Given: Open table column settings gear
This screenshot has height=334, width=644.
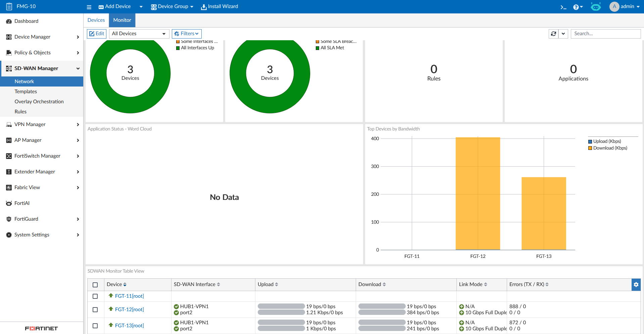Looking at the screenshot, I should pyautogui.click(x=636, y=284).
